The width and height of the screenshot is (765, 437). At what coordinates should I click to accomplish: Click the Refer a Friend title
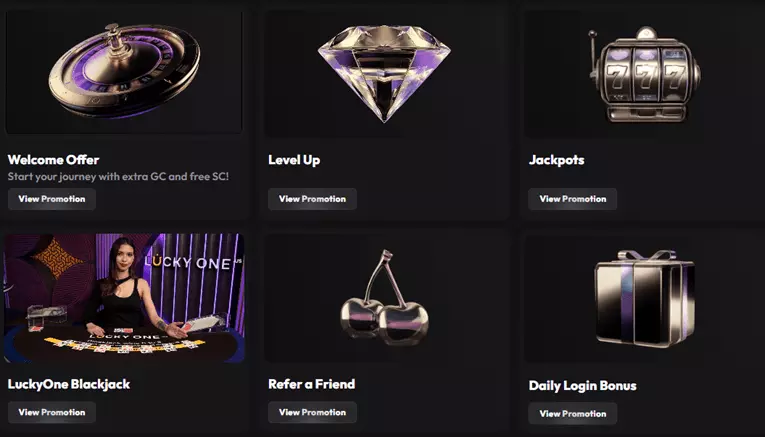coord(312,384)
